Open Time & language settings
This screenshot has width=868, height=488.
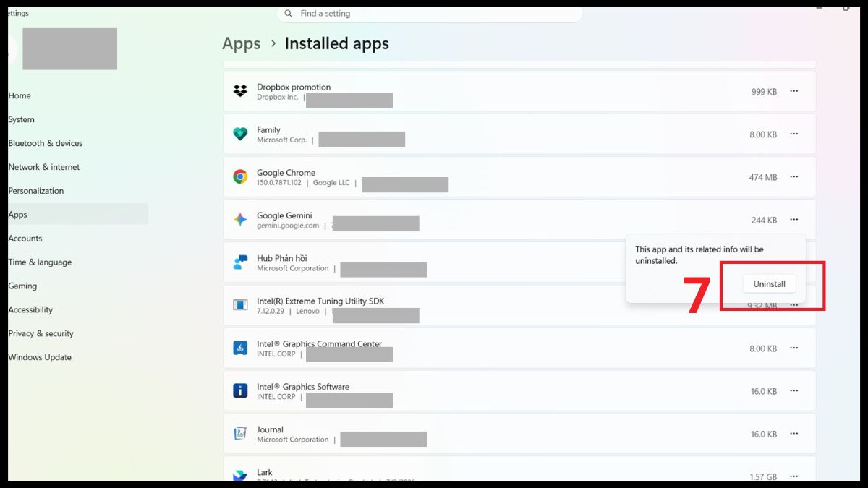coord(40,262)
